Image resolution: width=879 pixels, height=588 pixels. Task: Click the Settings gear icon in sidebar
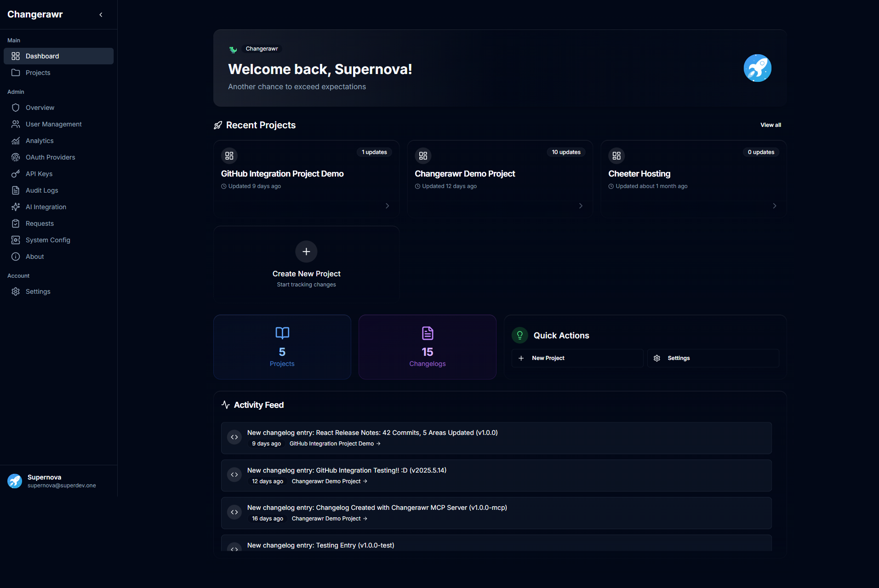point(16,291)
